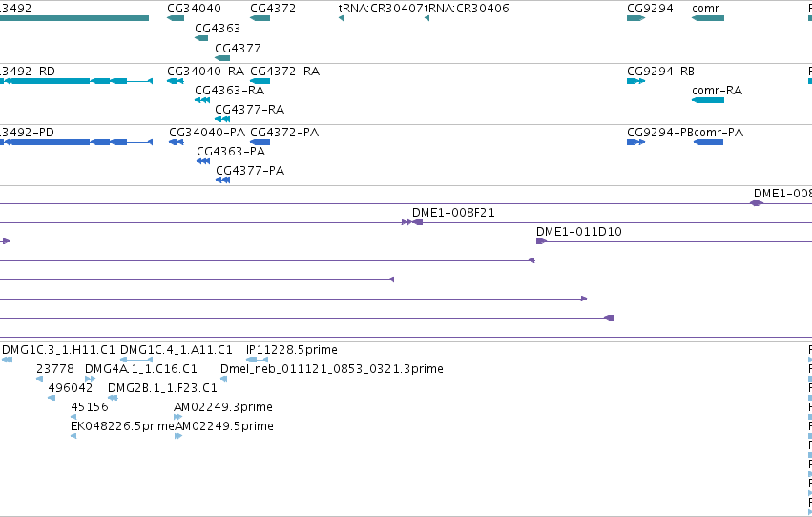812x517 pixels.
Task: Click the comr gene label
Action: point(705,9)
